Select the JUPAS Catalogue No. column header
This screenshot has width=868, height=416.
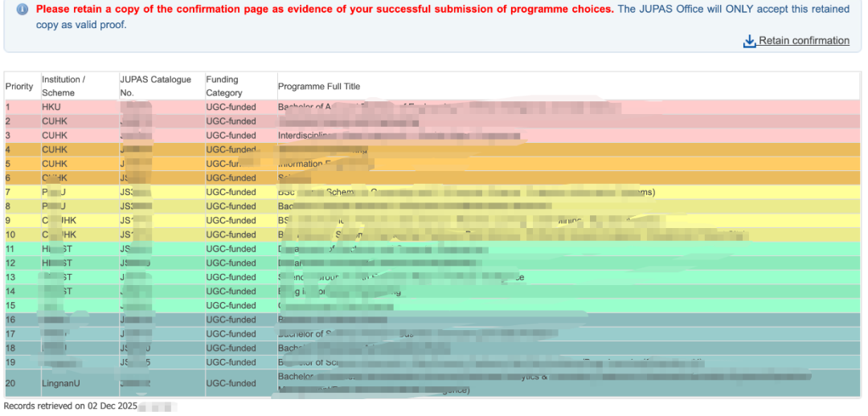(155, 86)
